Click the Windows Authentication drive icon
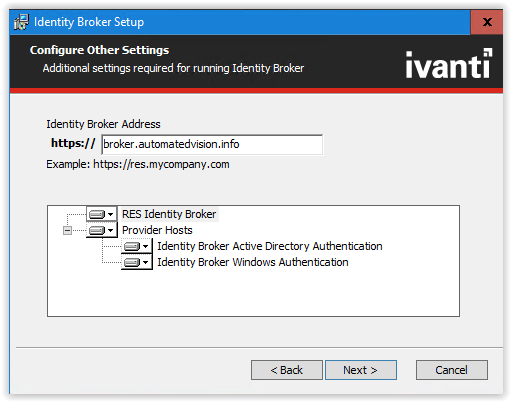Screen dimensions: 511x402 click(x=132, y=262)
